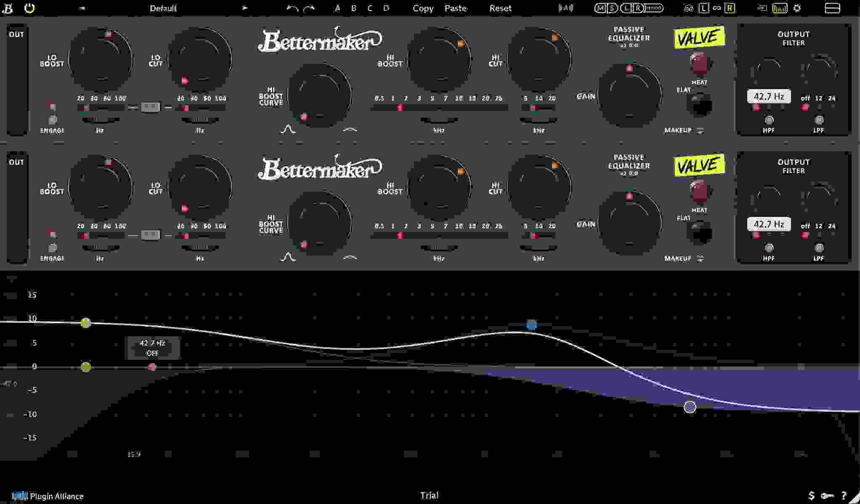Open the settings gear icon
Viewport: 860px width, 504px height.
click(797, 8)
